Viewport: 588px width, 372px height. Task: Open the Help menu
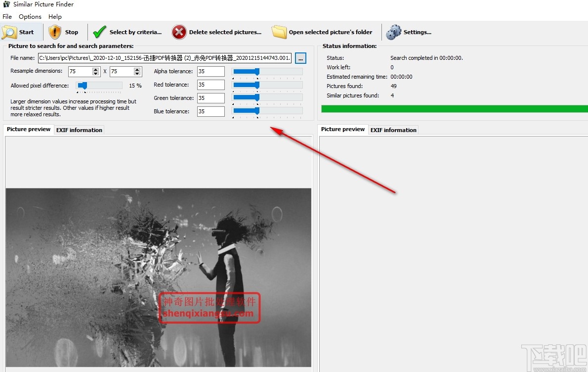click(55, 16)
